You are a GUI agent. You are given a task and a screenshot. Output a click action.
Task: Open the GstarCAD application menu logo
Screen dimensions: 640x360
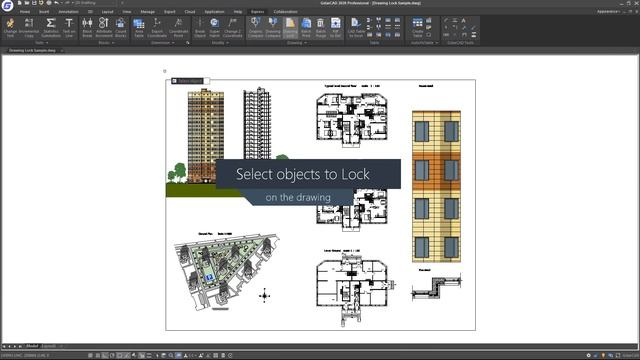click(x=7, y=5)
